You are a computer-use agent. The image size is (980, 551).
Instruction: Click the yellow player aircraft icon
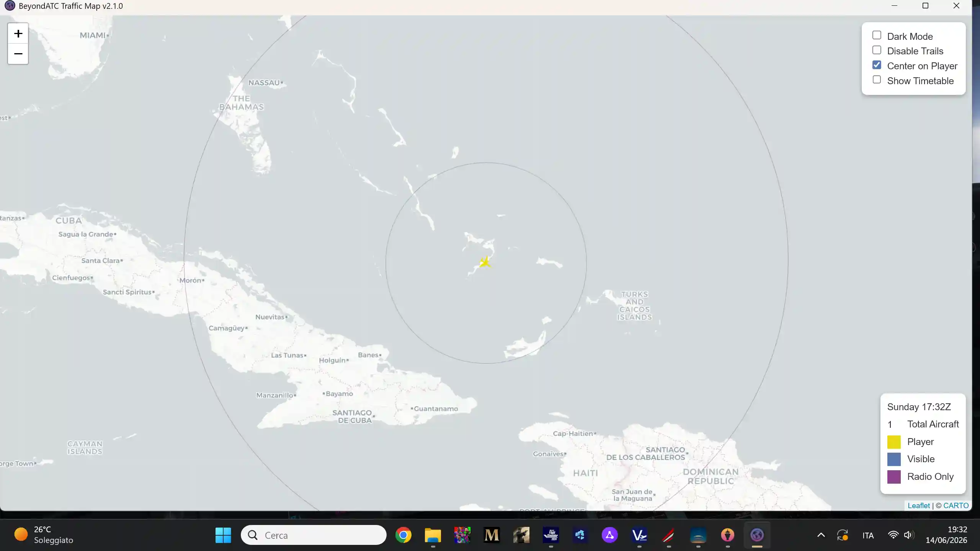coord(485,262)
